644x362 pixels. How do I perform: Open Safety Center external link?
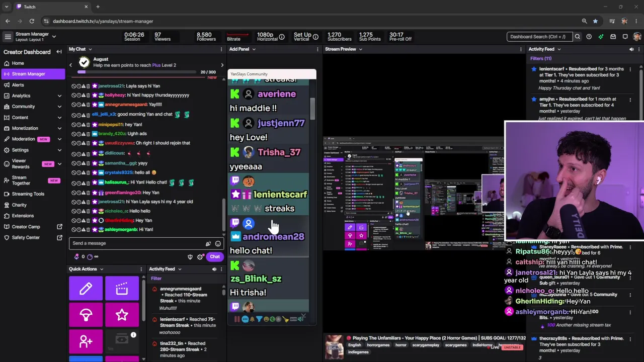(33, 238)
